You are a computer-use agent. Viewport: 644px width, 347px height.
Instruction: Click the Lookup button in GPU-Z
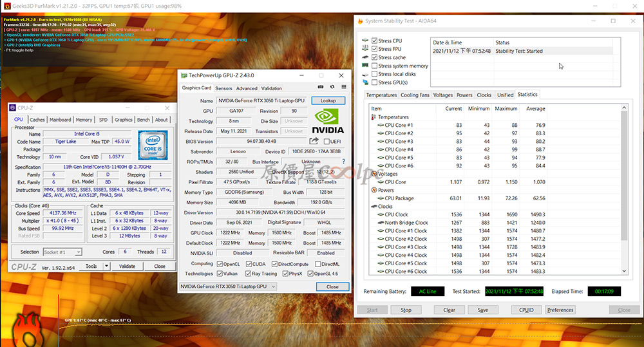tap(328, 100)
